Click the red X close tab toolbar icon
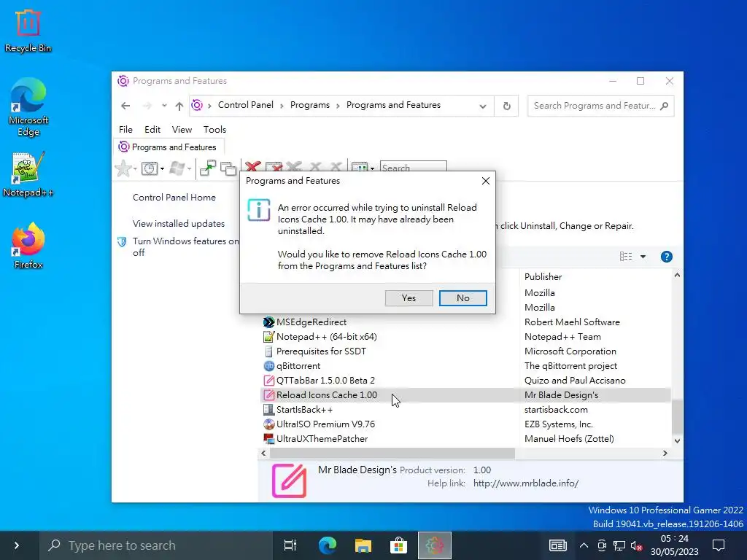This screenshot has height=560, width=747. coord(252,167)
